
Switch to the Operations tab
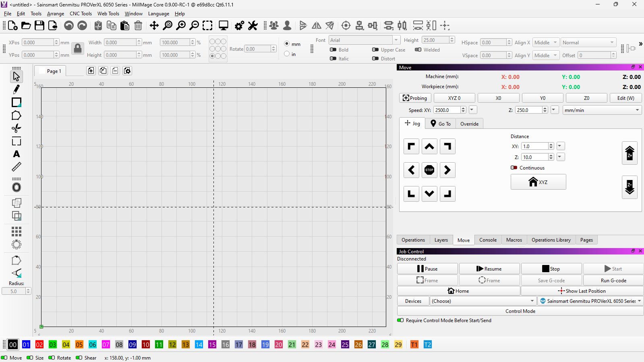[x=413, y=240]
